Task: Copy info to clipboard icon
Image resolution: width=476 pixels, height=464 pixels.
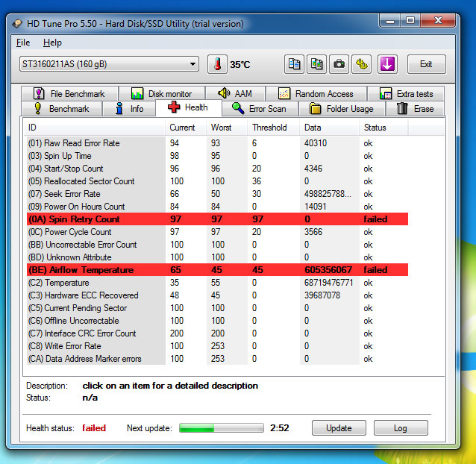Action: pyautogui.click(x=294, y=64)
